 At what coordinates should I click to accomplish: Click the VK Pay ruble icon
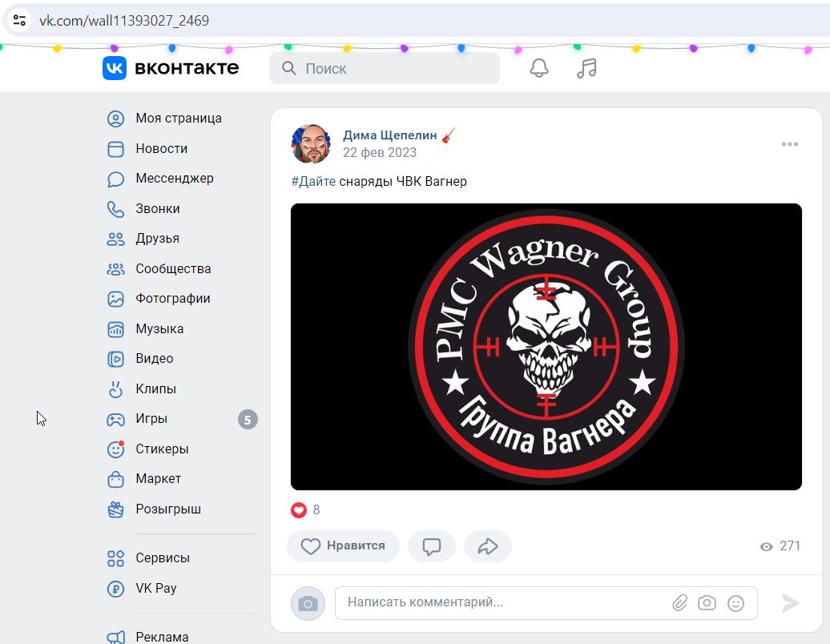115,589
